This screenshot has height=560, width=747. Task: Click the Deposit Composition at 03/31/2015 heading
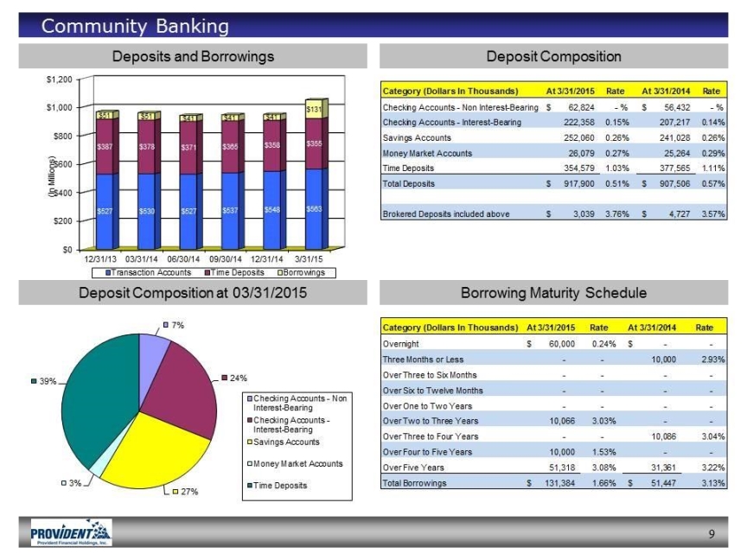pos(193,292)
